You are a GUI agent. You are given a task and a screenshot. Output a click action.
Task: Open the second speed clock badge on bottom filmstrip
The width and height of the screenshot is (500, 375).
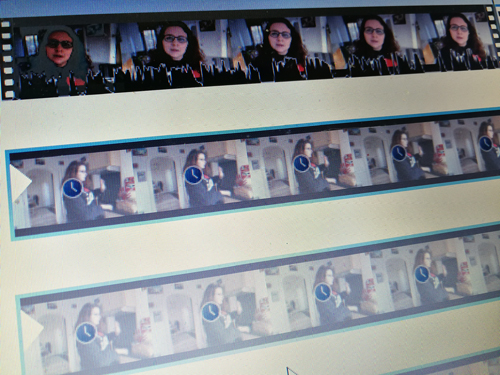click(x=211, y=312)
